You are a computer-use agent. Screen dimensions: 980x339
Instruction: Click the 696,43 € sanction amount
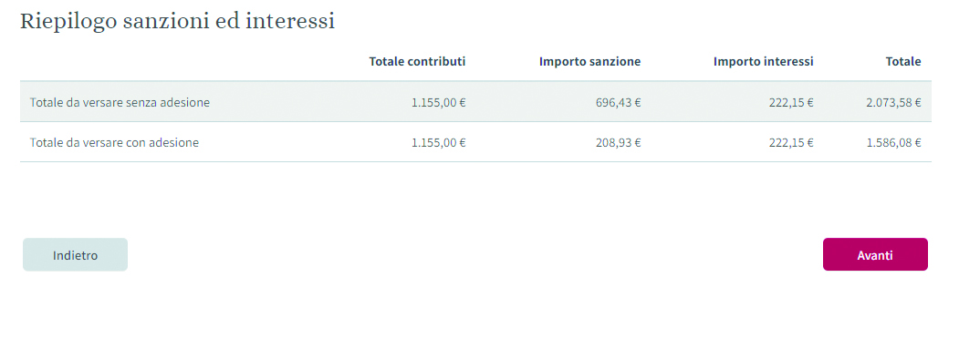click(x=618, y=102)
